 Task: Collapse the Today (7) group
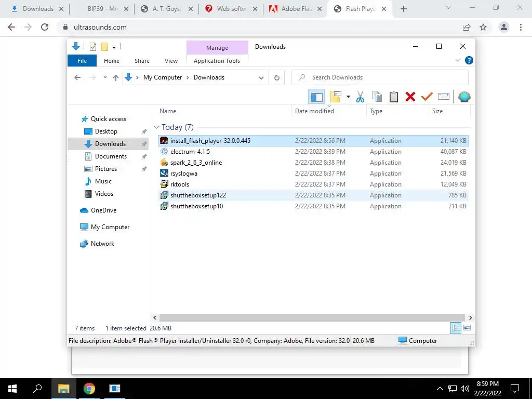[156, 127]
